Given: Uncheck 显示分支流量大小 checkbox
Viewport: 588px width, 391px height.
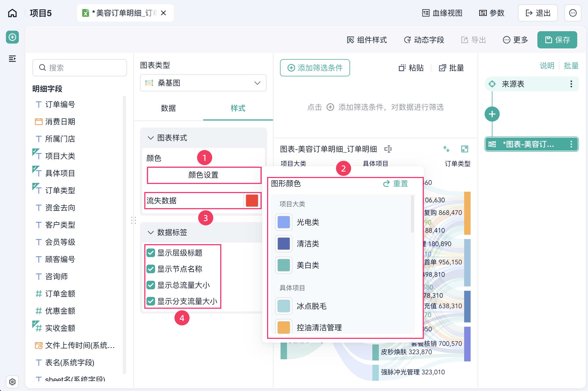Looking at the screenshot, I should [x=151, y=301].
